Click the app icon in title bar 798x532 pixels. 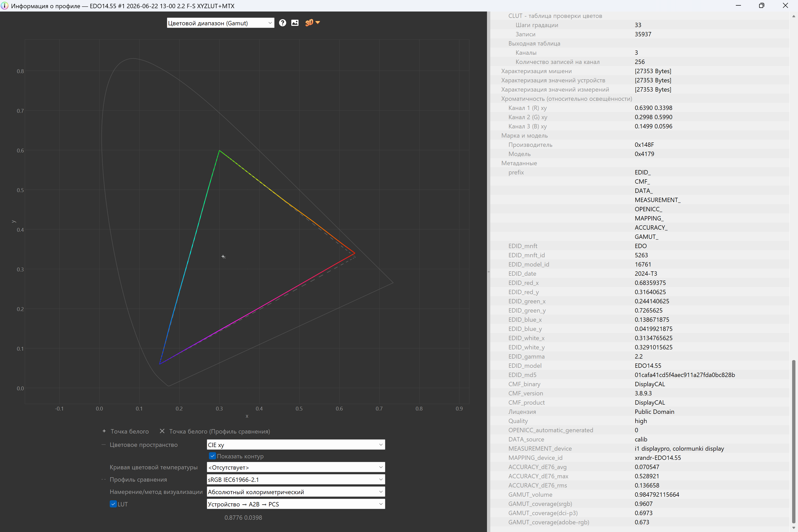(5, 6)
